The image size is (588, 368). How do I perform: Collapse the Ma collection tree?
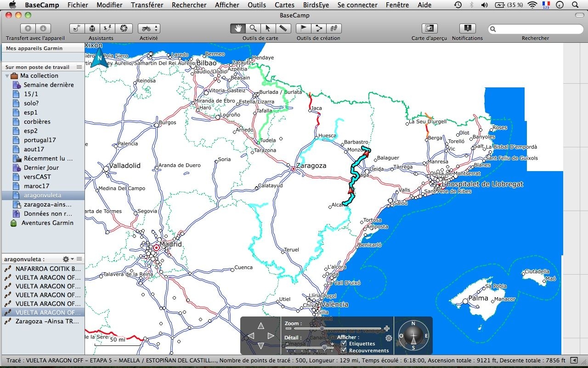[x=7, y=76]
